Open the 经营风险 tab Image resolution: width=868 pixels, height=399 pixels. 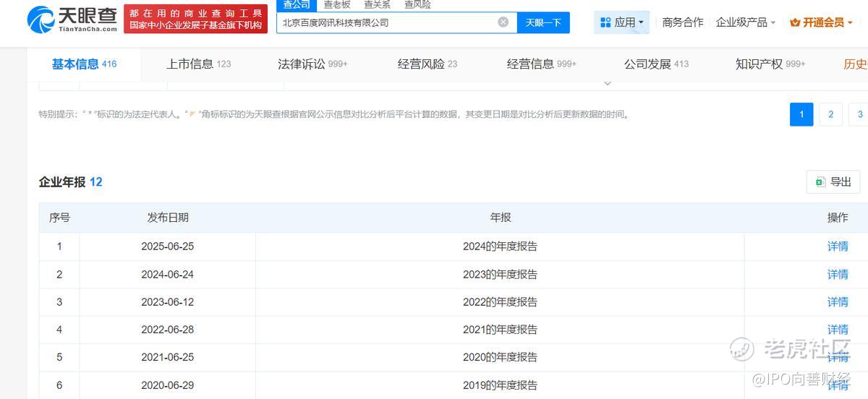427,64
